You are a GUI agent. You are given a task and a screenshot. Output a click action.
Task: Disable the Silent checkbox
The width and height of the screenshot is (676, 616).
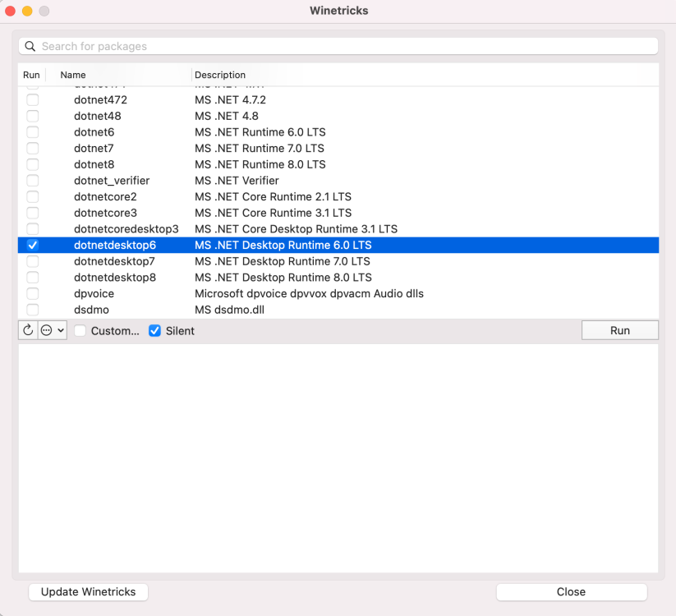tap(154, 331)
